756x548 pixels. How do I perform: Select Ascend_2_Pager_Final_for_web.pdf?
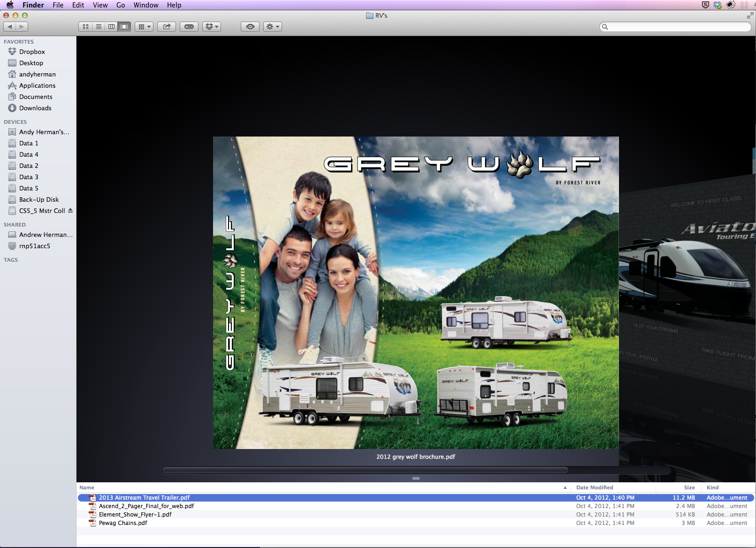[x=416, y=506]
